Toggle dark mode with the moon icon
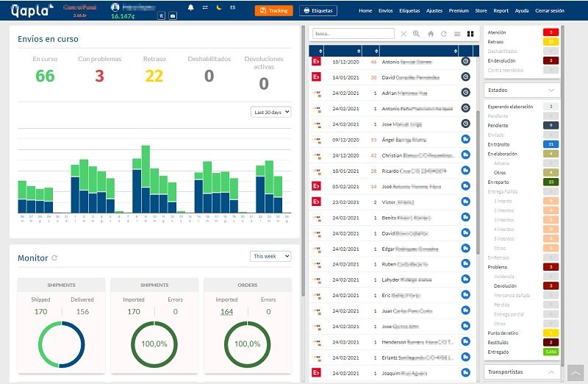This screenshot has height=384, width=588. (x=219, y=7)
